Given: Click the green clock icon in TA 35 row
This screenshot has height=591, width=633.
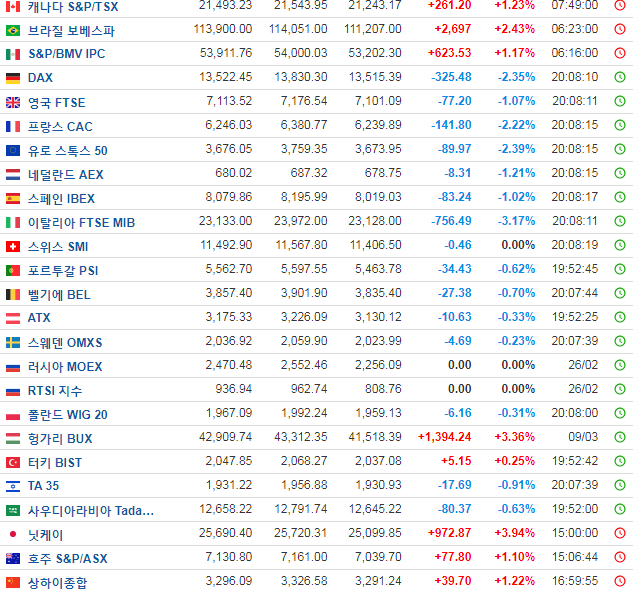Looking at the screenshot, I should (620, 485).
